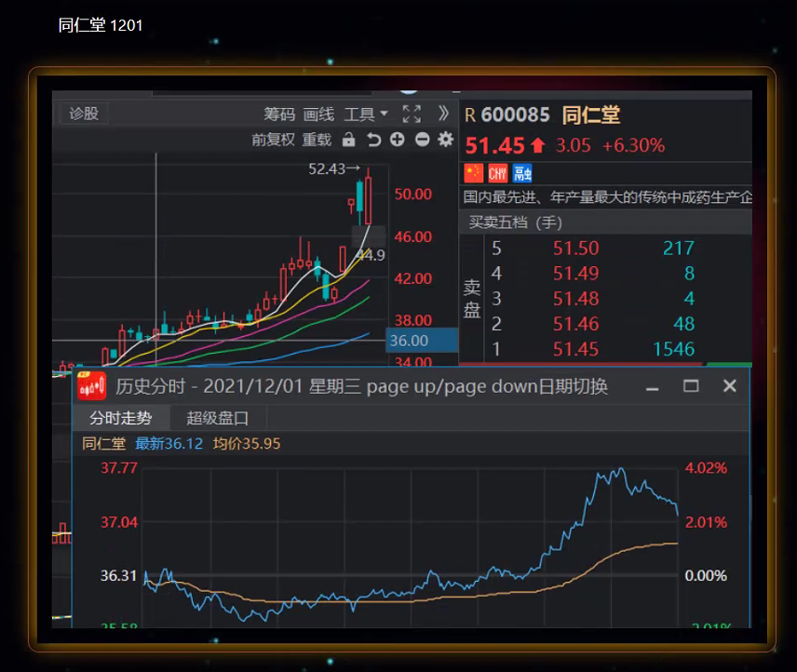This screenshot has height=672, width=797.
Task: Select sell level 4 price 51.49
Action: 576,274
